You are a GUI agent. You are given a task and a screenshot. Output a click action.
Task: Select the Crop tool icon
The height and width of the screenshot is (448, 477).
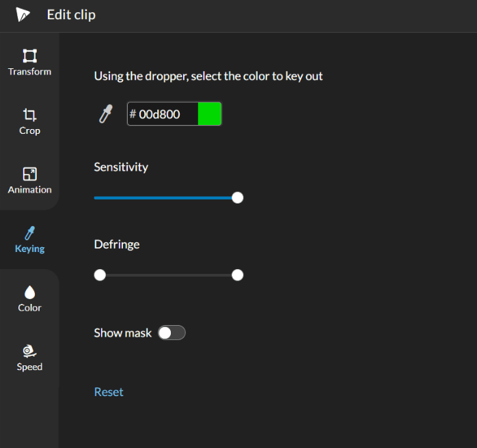click(29, 115)
